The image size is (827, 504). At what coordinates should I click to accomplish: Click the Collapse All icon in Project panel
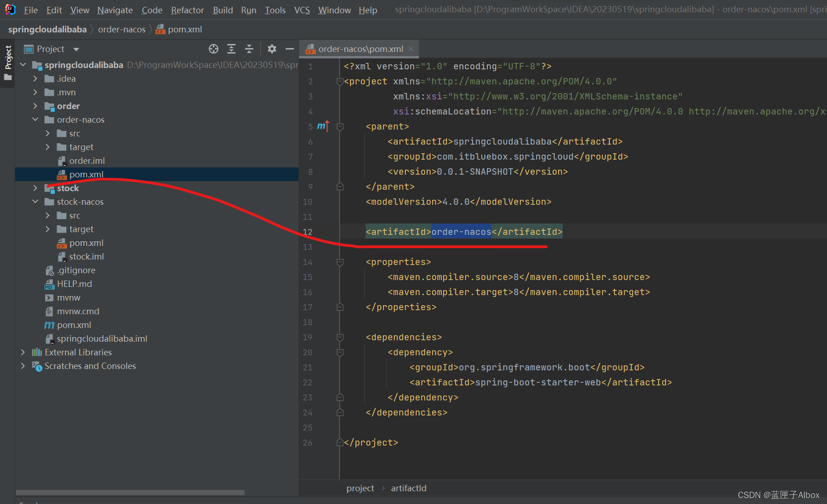click(x=249, y=49)
